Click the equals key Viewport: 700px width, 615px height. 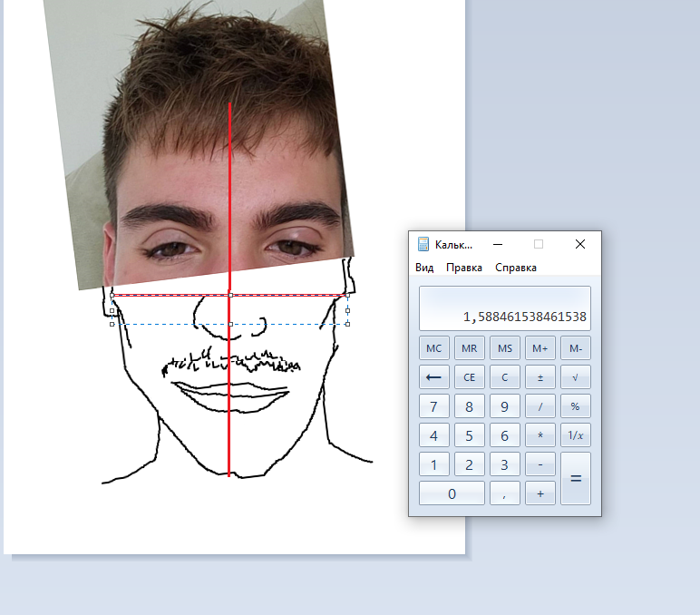tap(576, 479)
